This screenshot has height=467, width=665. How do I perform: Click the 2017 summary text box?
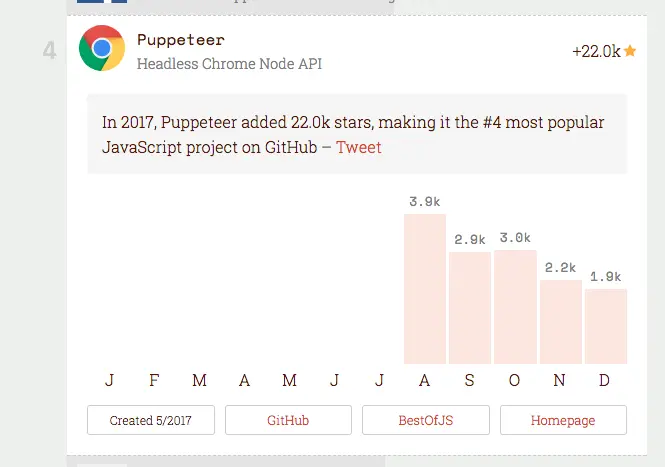click(x=357, y=134)
